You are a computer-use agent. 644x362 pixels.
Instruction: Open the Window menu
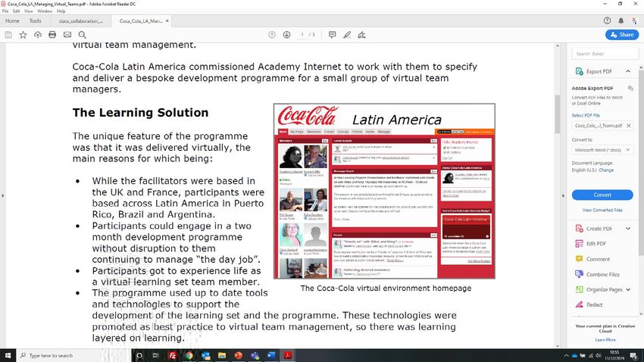click(x=45, y=11)
